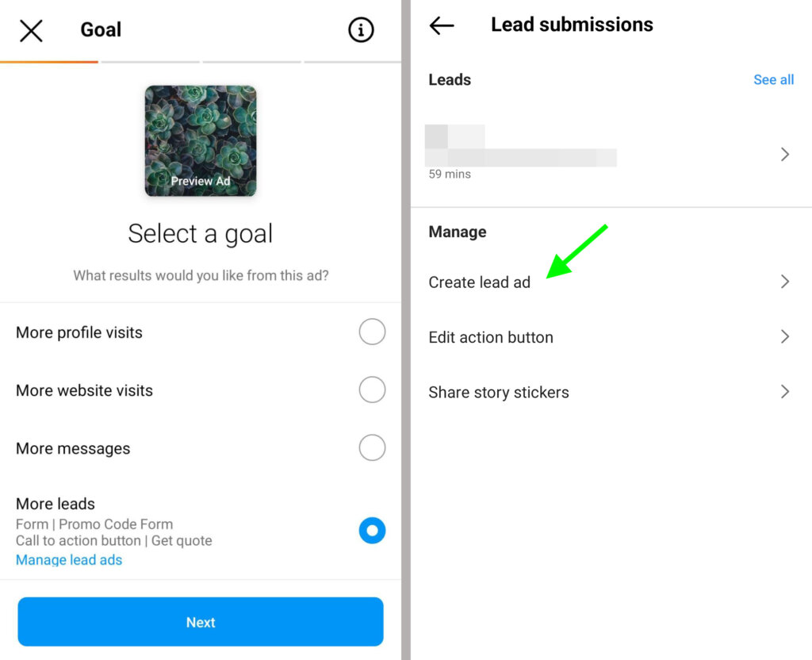Expand the Share story stickers chevron
This screenshot has width=812, height=660.
point(784,391)
